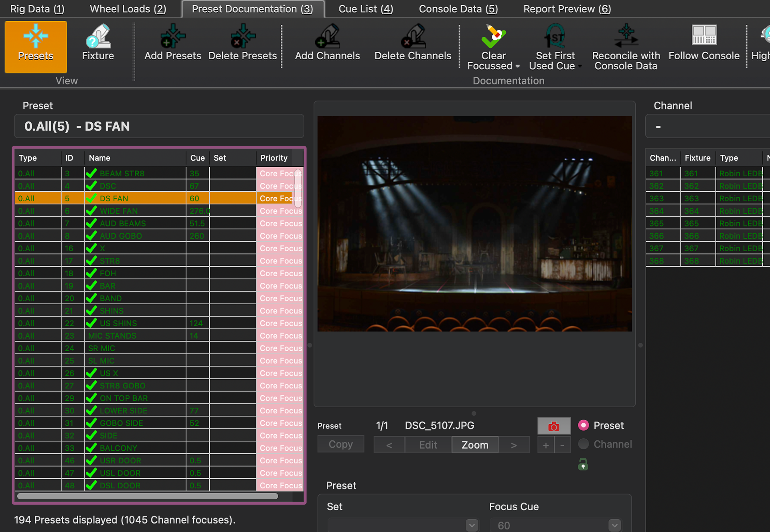
Task: Sort presets by Cue column header
Action: [198, 158]
